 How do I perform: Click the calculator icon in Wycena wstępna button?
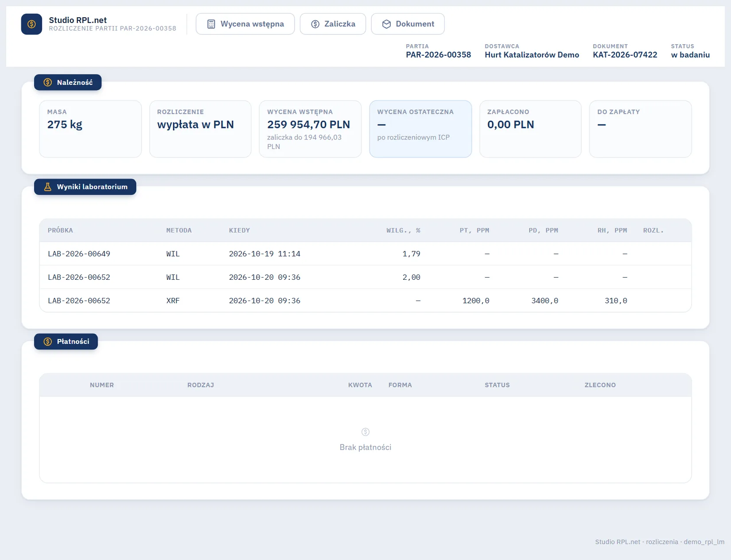(211, 24)
